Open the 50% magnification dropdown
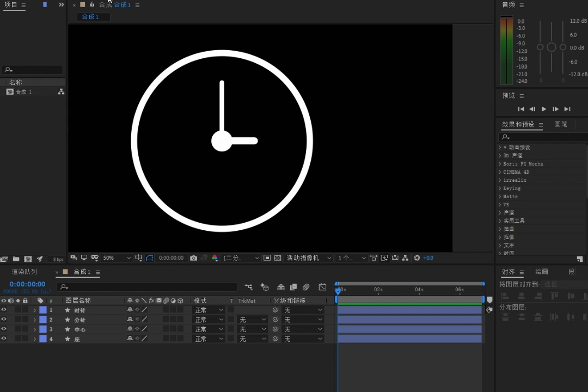The height and width of the screenshot is (392, 588). (x=117, y=258)
